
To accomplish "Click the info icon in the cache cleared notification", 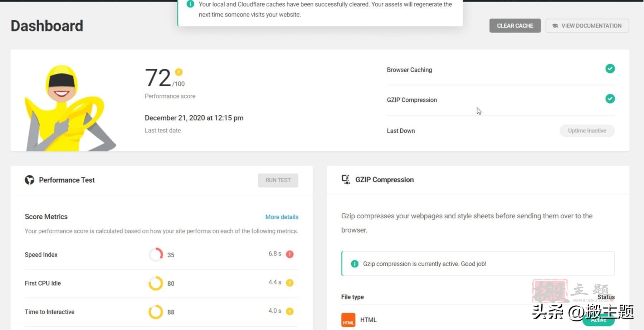I will [x=190, y=4].
